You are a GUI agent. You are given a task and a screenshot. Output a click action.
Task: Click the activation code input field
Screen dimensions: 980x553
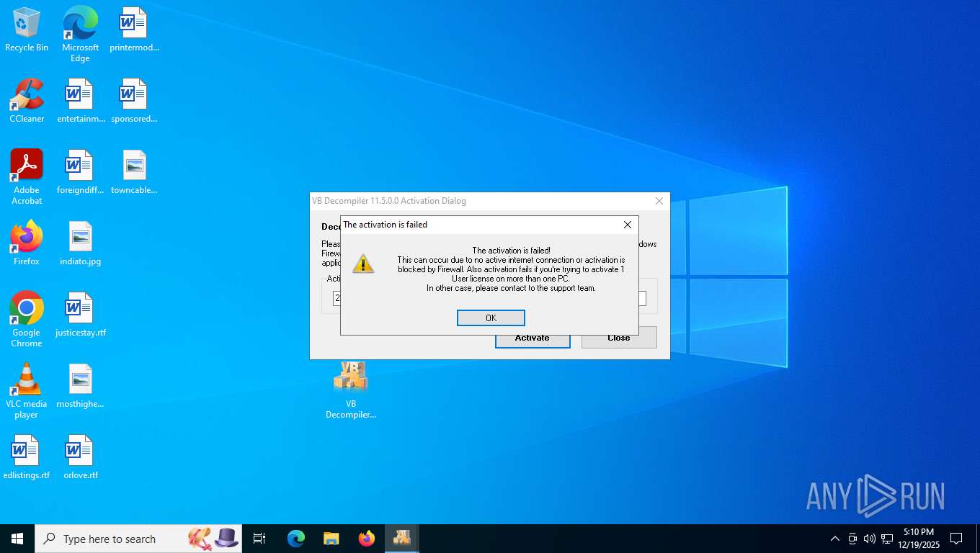[489, 298]
